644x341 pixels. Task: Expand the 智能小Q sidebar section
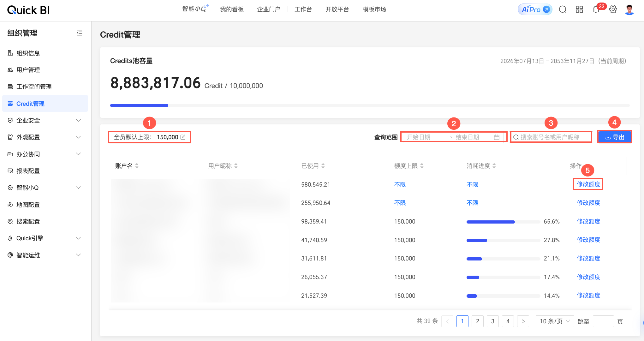[x=45, y=188]
